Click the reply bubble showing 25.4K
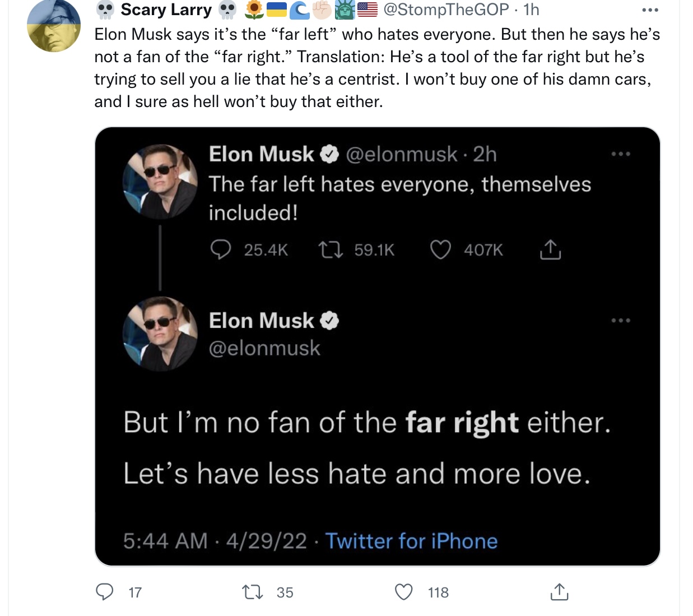Screen dimensions: 693x616 click(221, 249)
